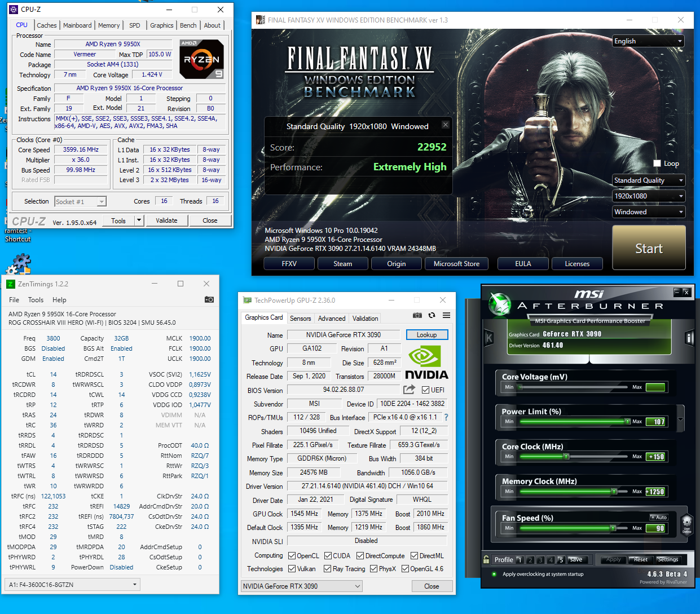Toggle the DirectML checkbox
The height and width of the screenshot is (614, 700).
click(x=414, y=556)
